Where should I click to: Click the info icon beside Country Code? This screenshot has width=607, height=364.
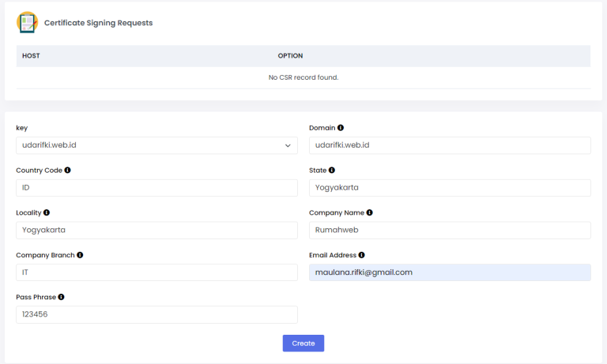67,171
